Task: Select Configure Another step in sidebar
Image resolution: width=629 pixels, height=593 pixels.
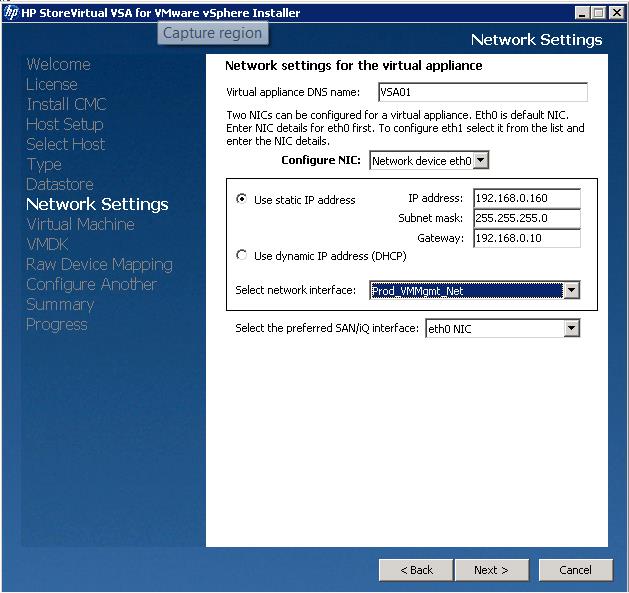Action: [x=92, y=284]
